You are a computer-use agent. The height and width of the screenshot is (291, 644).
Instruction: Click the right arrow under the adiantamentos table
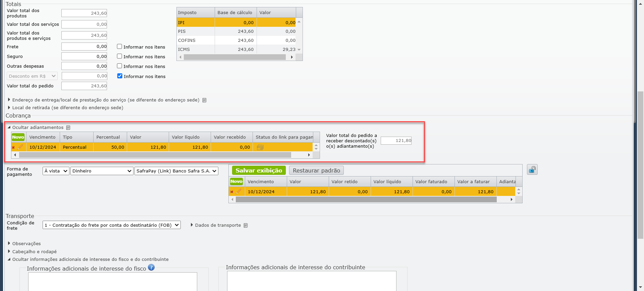309,155
